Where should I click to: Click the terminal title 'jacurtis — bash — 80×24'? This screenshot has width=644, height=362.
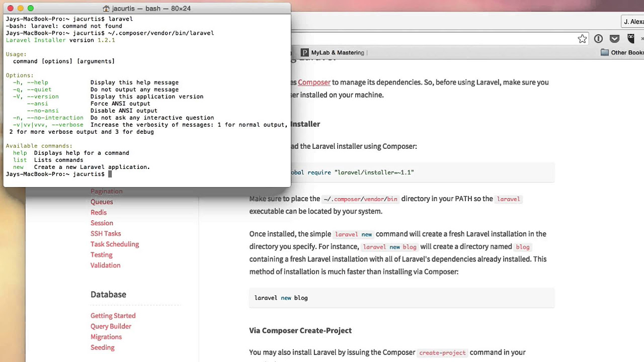pyautogui.click(x=151, y=9)
